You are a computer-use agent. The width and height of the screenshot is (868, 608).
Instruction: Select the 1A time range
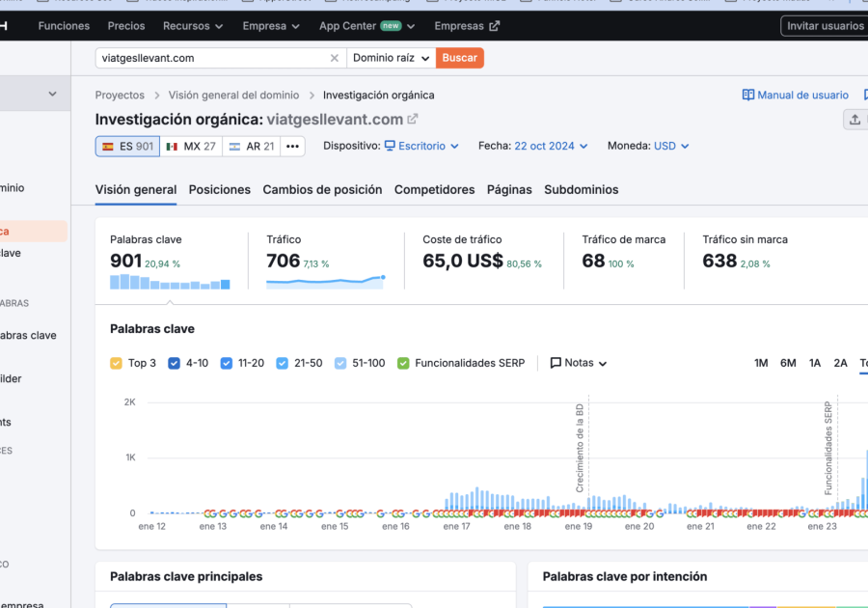[x=815, y=363]
